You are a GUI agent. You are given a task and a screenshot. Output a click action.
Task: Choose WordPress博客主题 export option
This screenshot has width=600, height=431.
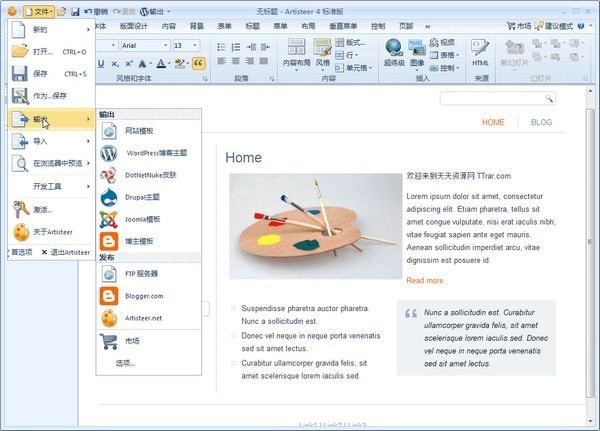[x=155, y=153]
